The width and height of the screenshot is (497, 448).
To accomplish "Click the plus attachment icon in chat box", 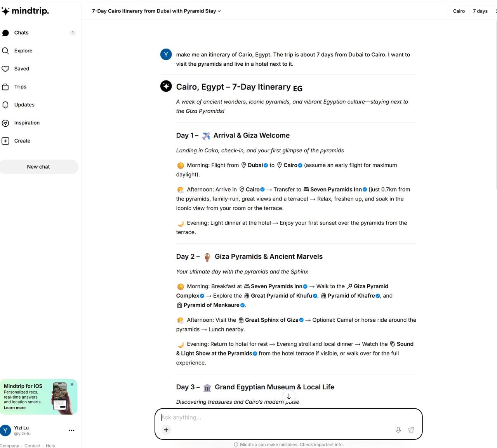I will pyautogui.click(x=166, y=430).
